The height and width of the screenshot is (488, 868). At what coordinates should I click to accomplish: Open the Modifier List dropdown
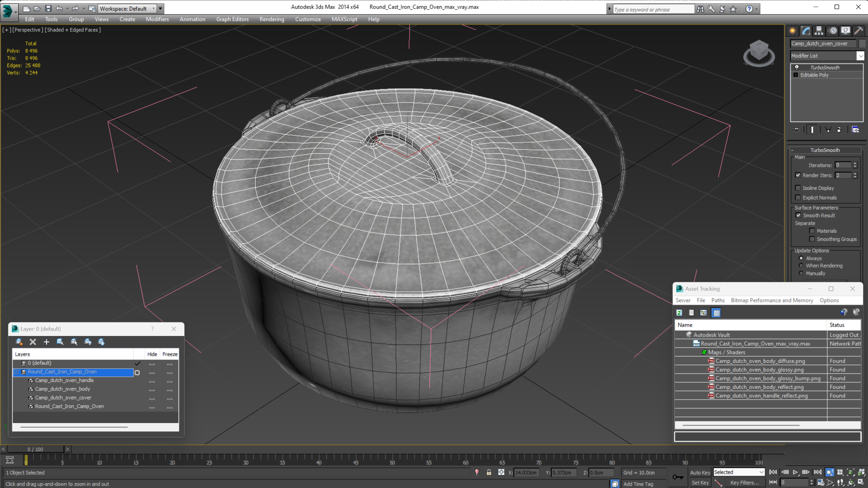pos(860,56)
